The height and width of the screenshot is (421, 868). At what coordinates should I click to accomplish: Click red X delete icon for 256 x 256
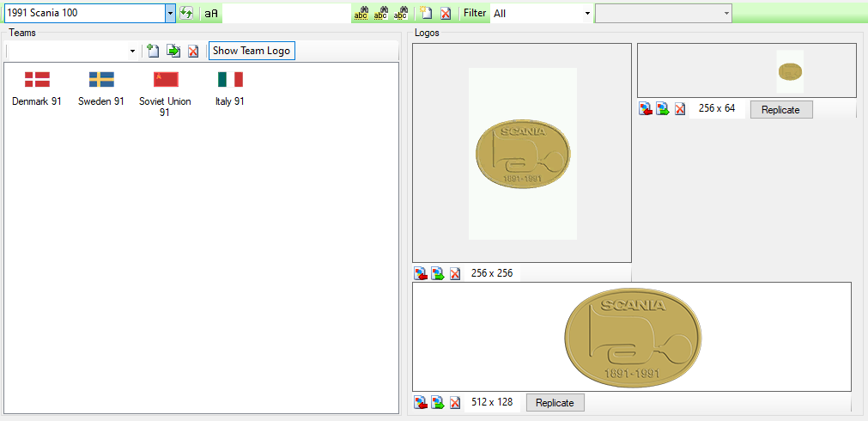coord(455,273)
